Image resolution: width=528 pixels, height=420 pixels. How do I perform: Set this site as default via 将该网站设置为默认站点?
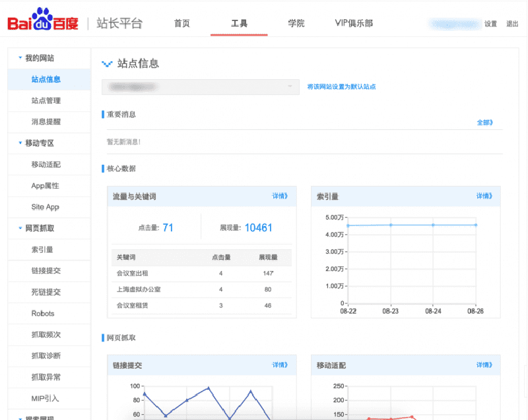341,86
